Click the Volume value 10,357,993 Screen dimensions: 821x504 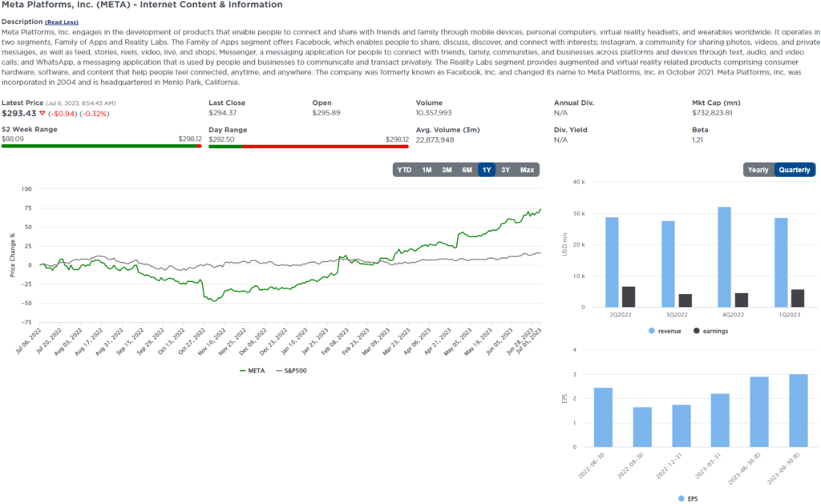coord(434,112)
